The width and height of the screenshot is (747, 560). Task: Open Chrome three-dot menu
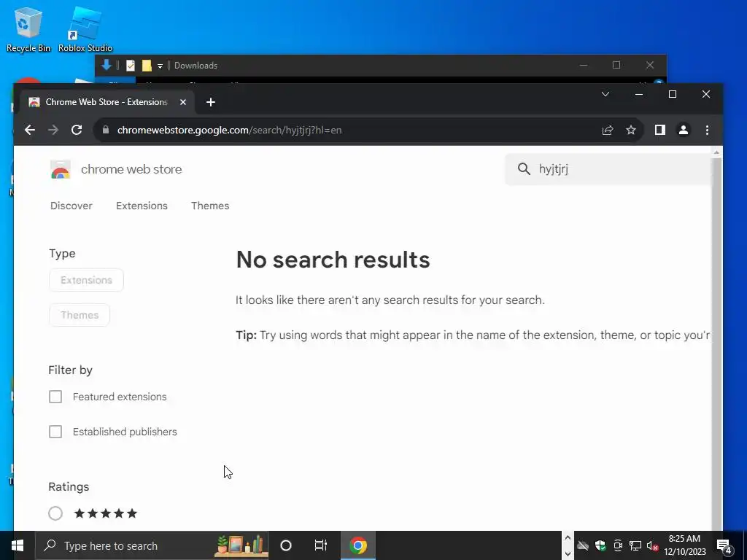pyautogui.click(x=707, y=130)
